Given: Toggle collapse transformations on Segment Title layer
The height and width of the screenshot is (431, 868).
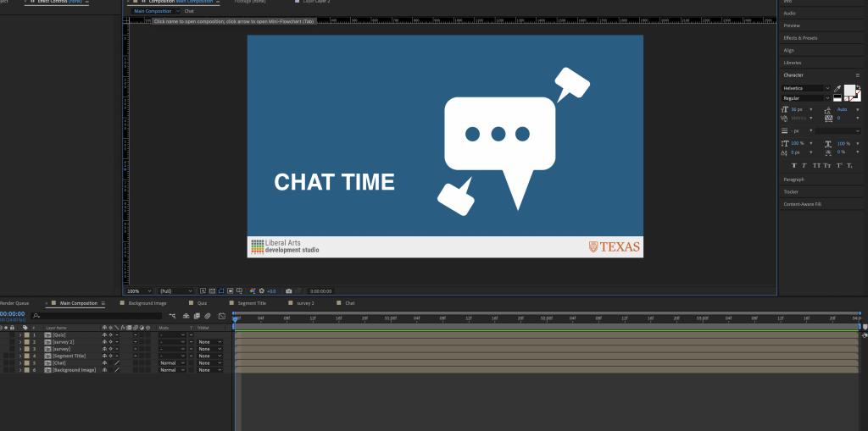Looking at the screenshot, I should click(111, 356).
